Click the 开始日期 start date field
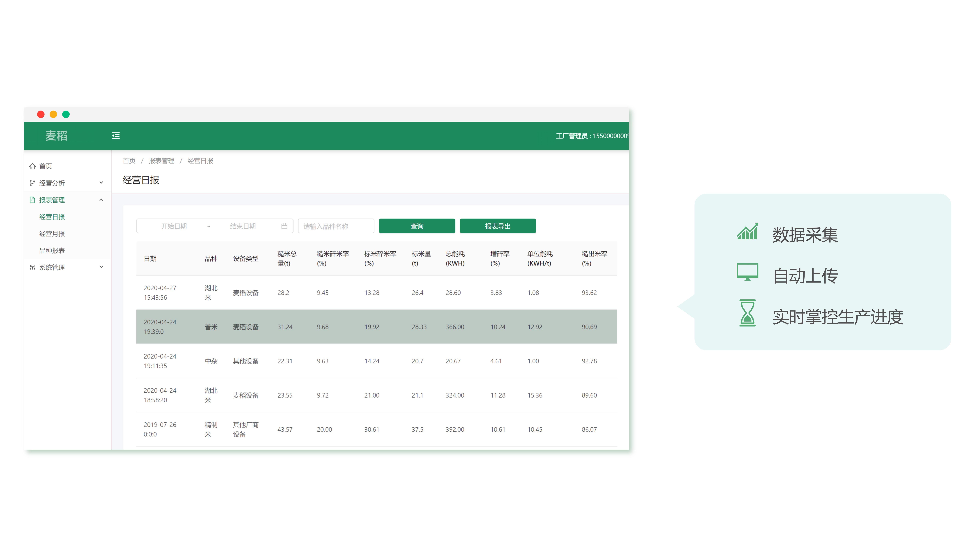Image resolution: width=980 pixels, height=551 pixels. click(x=174, y=226)
